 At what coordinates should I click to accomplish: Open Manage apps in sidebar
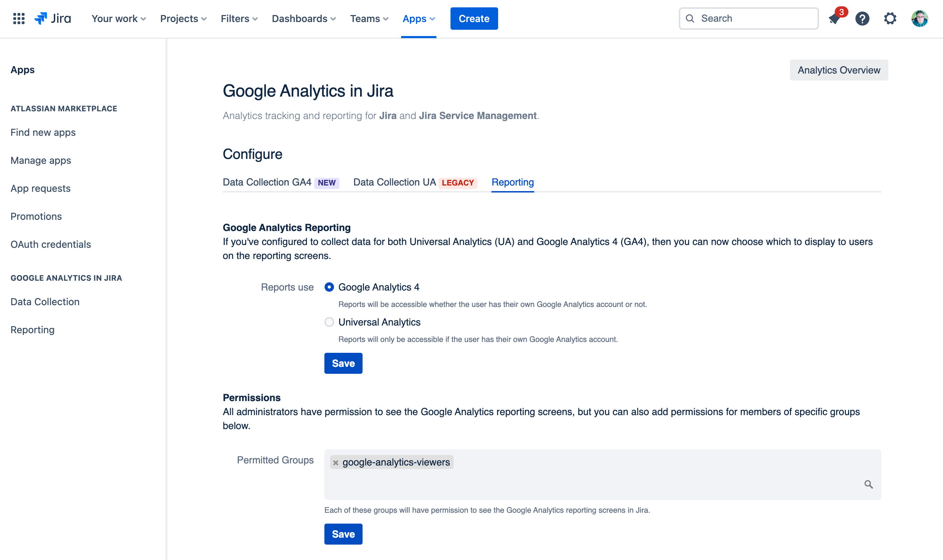pos(41,160)
